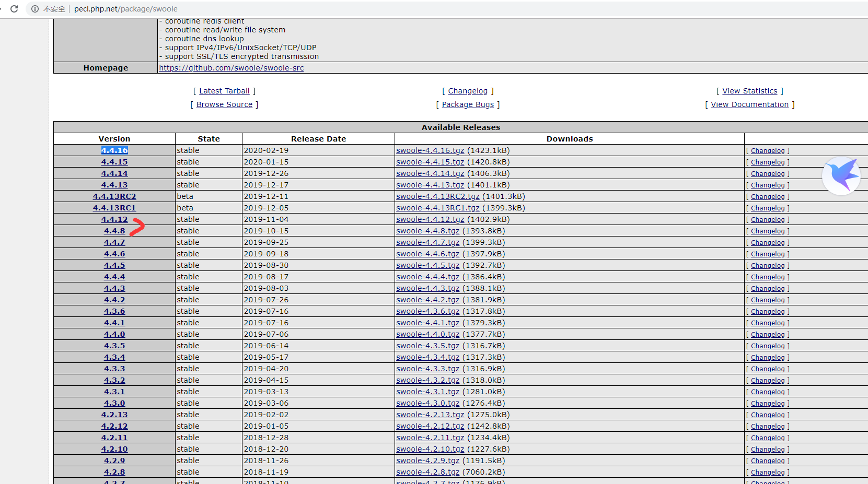Image resolution: width=868 pixels, height=484 pixels.
Task: Click the floating blue bird icon
Action: (841, 176)
